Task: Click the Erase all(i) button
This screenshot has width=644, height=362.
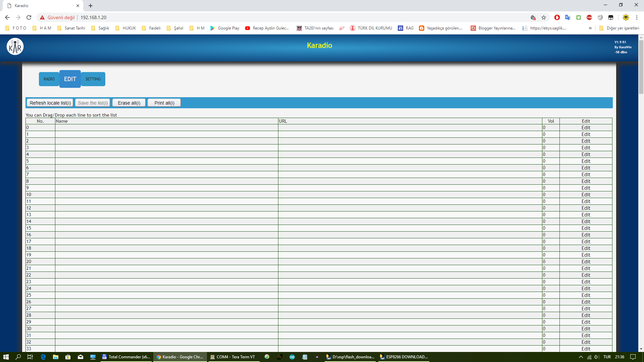Action: click(x=129, y=103)
